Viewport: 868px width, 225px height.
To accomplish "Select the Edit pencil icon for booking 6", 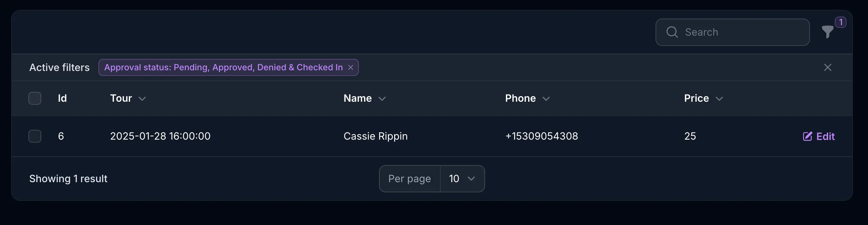I will pos(808,136).
